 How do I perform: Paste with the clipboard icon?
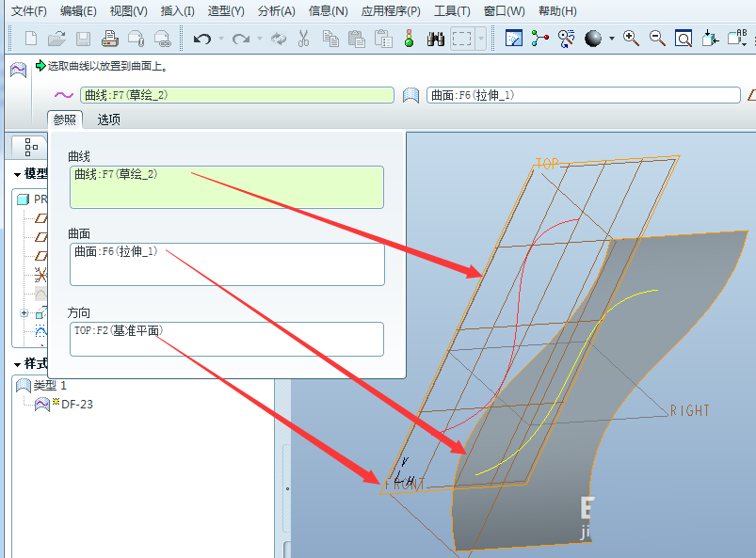coord(356,39)
